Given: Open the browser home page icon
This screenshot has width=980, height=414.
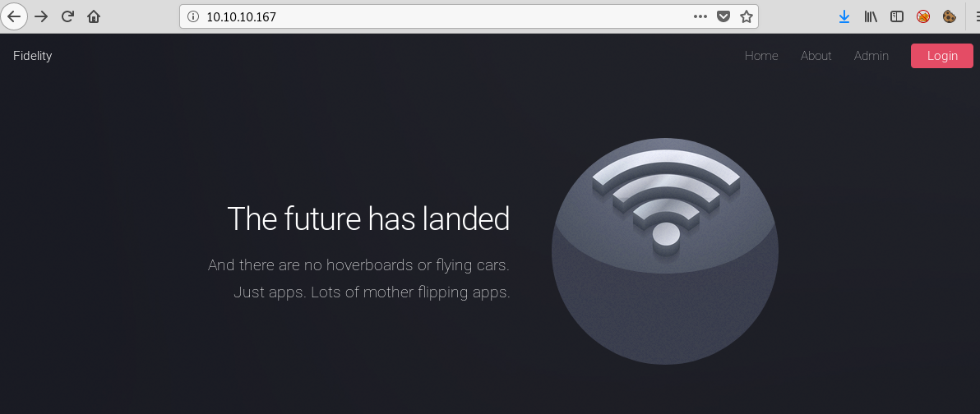Looking at the screenshot, I should click(x=94, y=17).
